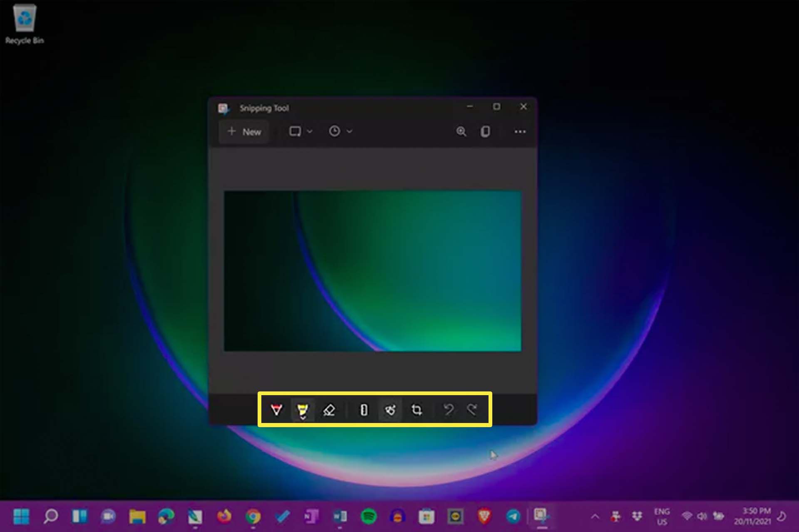Open the clock showing 3:50 PM

(752, 516)
